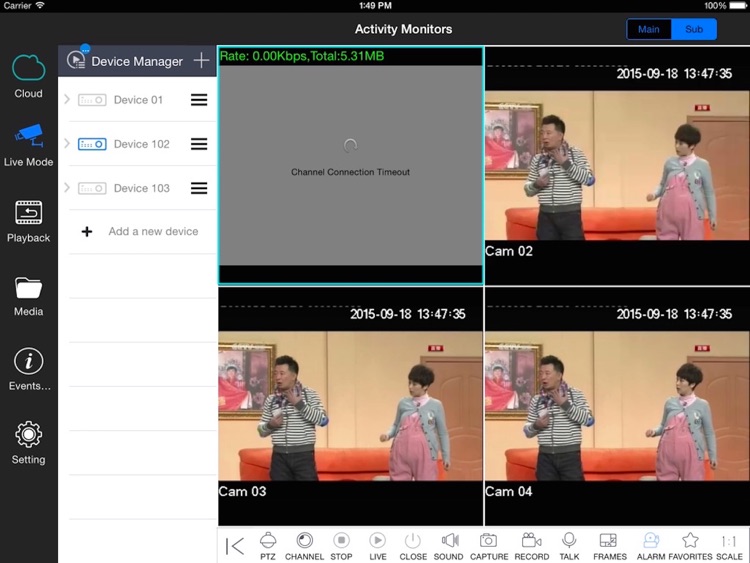The width and height of the screenshot is (750, 563).
Task: Select the Cam 04 video feed
Action: pyautogui.click(x=617, y=406)
